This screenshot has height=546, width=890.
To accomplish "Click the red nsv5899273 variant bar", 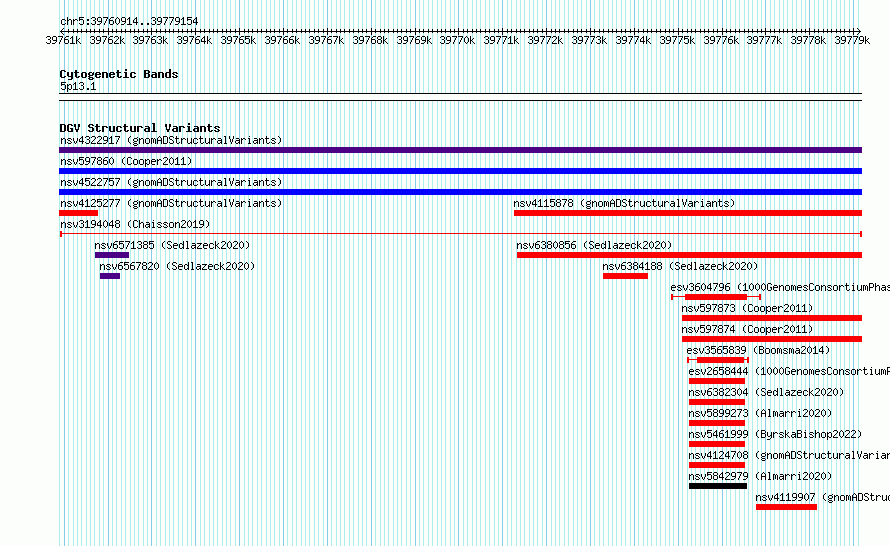I will [716, 423].
